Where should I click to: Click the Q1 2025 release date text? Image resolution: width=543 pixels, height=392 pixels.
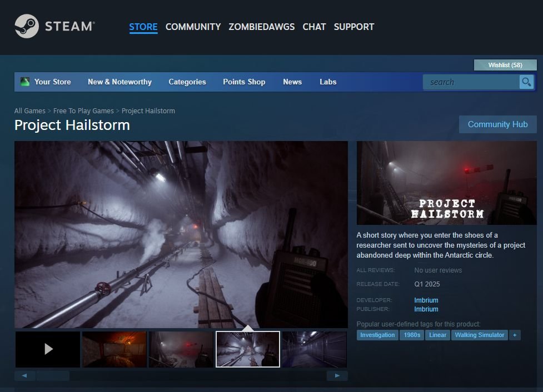pyautogui.click(x=427, y=284)
